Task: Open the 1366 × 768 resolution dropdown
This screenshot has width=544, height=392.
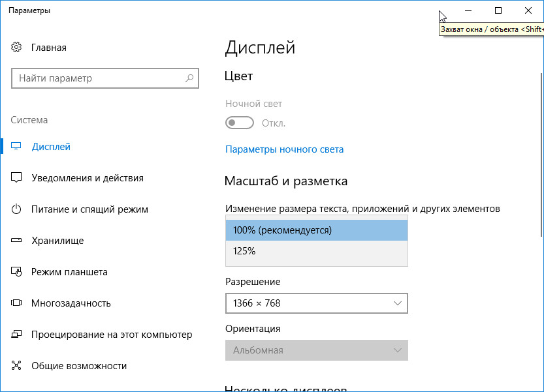Action: point(316,303)
